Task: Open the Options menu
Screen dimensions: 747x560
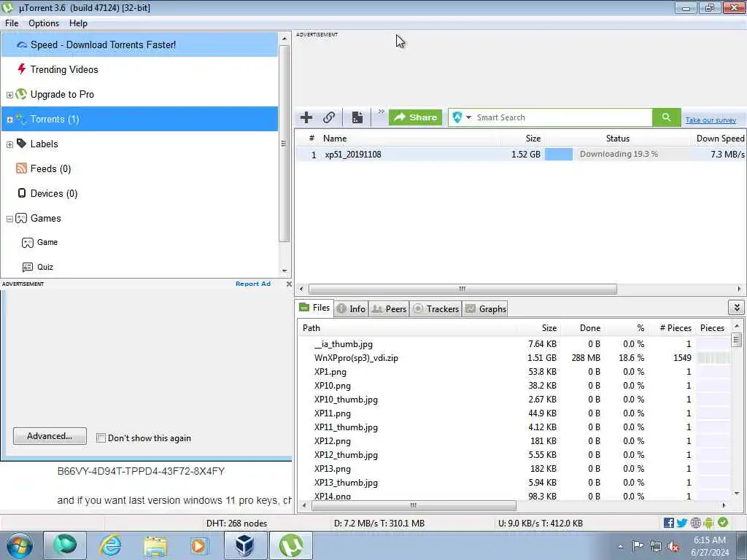Action: (x=44, y=23)
